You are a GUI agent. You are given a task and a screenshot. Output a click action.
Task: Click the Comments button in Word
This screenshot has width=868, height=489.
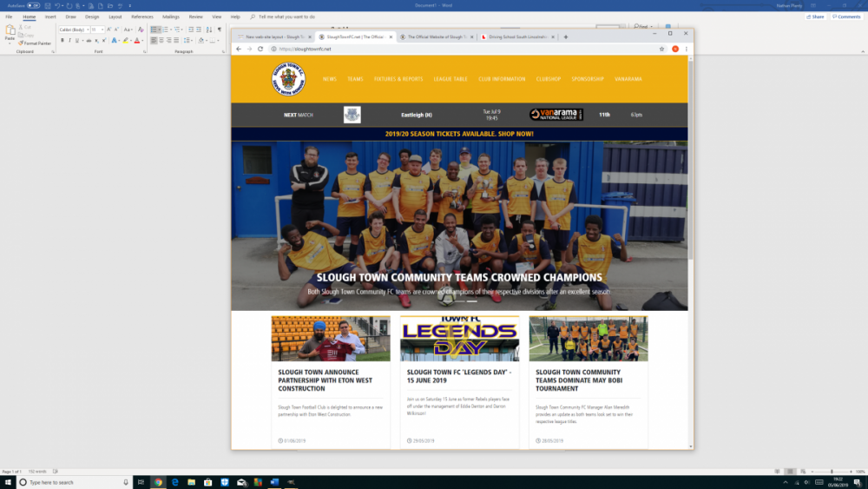(x=846, y=17)
